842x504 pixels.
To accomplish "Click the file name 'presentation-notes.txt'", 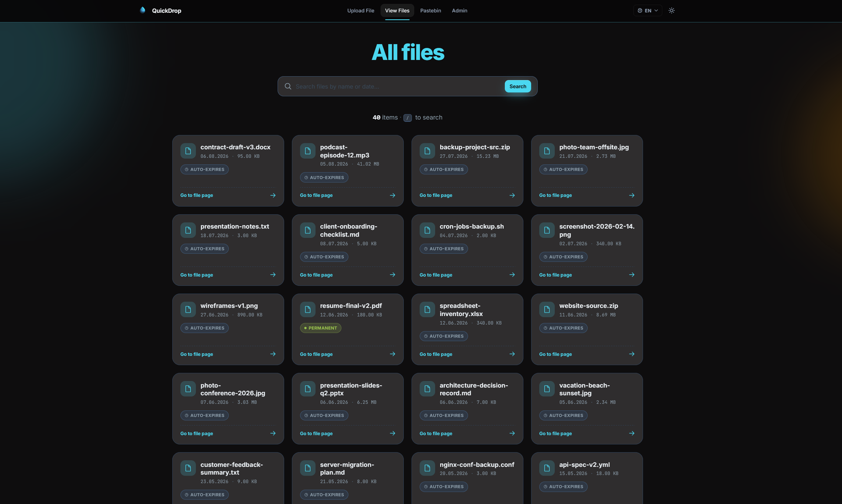I will [235, 227].
